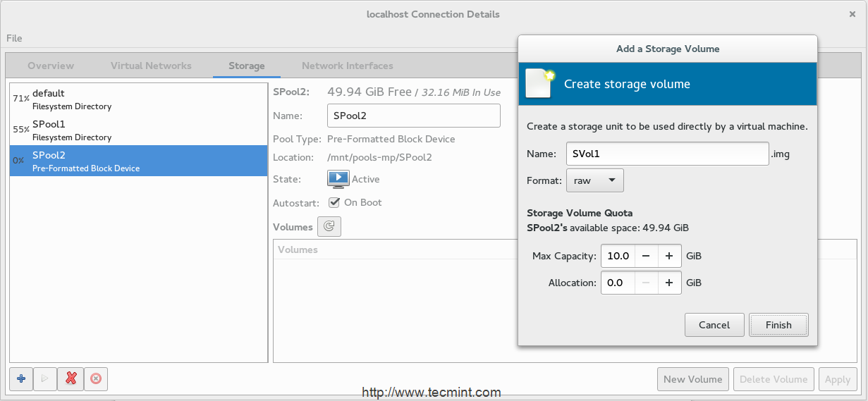This screenshot has width=868, height=401.
Task: Open the File menu
Action: coord(14,38)
